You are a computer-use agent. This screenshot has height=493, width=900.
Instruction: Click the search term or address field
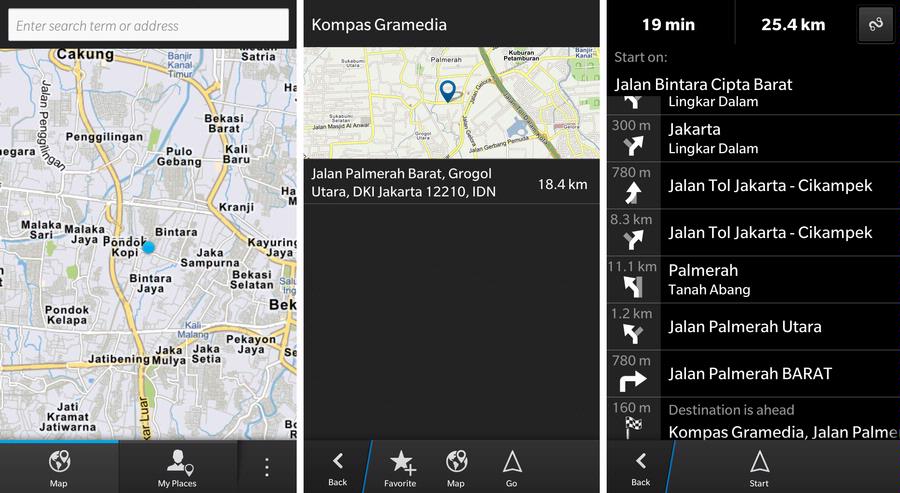(148, 25)
